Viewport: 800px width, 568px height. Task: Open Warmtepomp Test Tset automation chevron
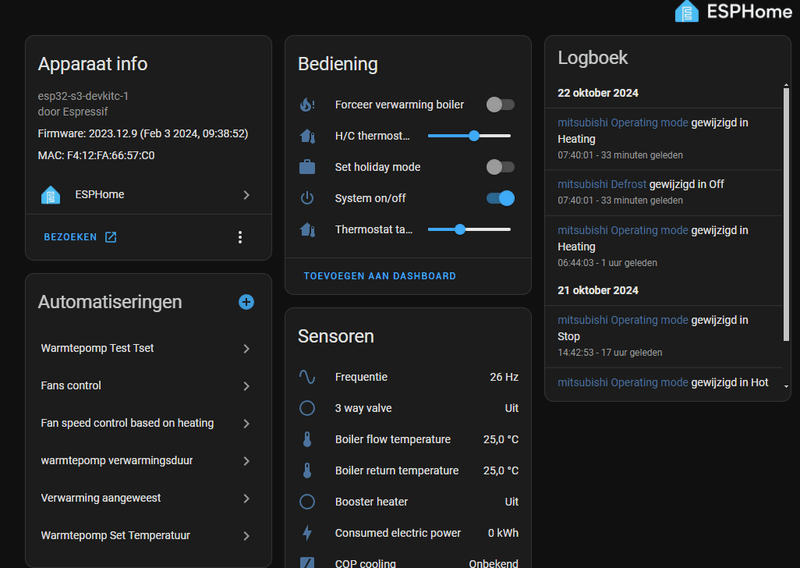pyautogui.click(x=246, y=348)
